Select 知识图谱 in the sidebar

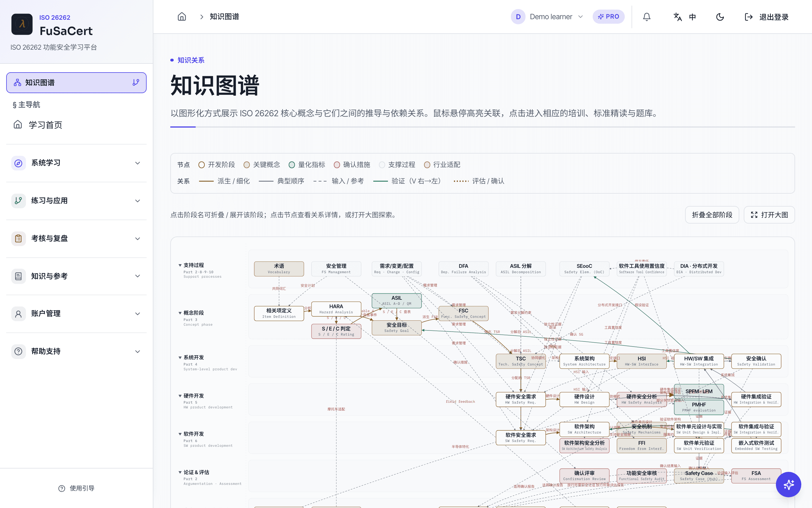(76, 82)
